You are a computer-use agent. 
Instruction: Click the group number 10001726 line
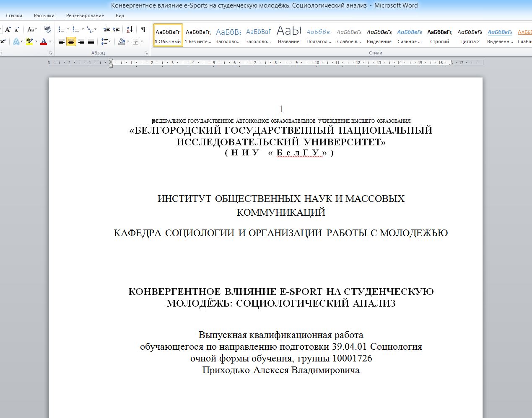[x=281, y=358]
